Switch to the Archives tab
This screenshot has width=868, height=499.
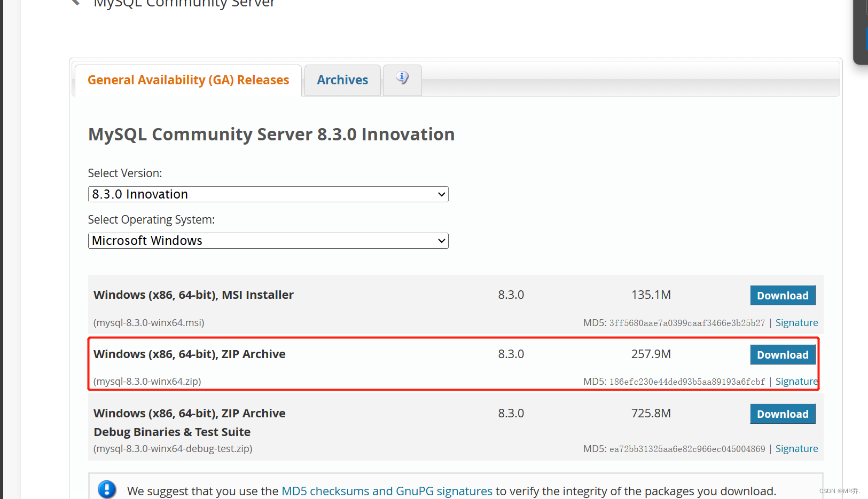click(342, 80)
